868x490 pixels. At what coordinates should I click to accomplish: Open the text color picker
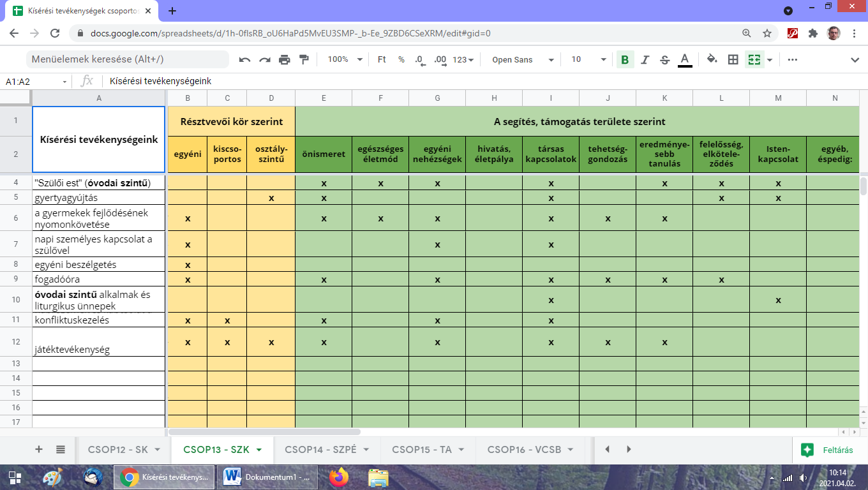[685, 59]
